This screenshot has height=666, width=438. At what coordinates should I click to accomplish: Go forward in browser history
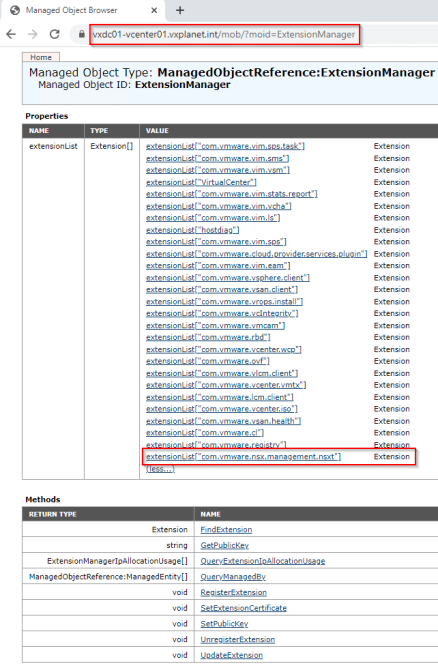click(33, 34)
